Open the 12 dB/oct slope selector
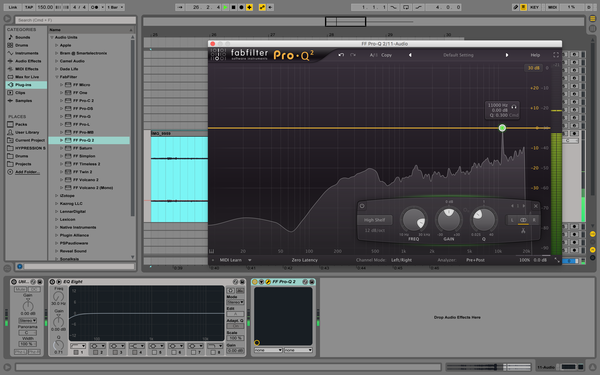This screenshot has width=600, height=375. [375, 230]
